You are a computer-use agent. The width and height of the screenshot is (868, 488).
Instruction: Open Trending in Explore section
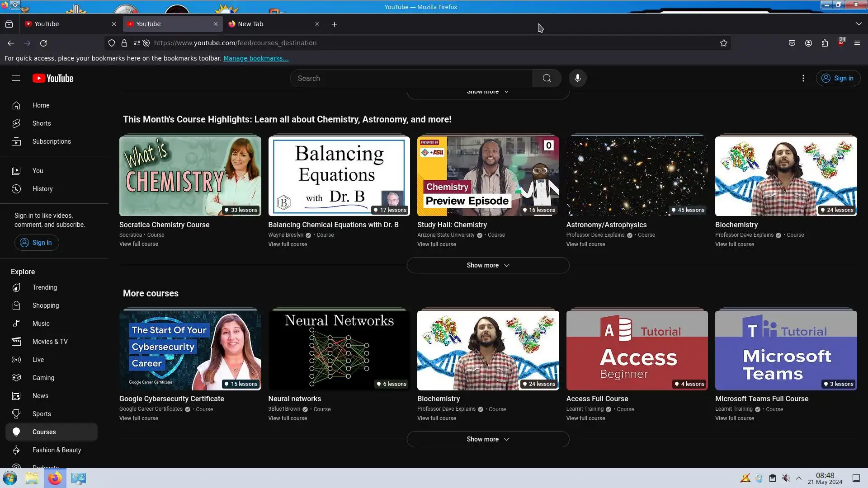44,287
